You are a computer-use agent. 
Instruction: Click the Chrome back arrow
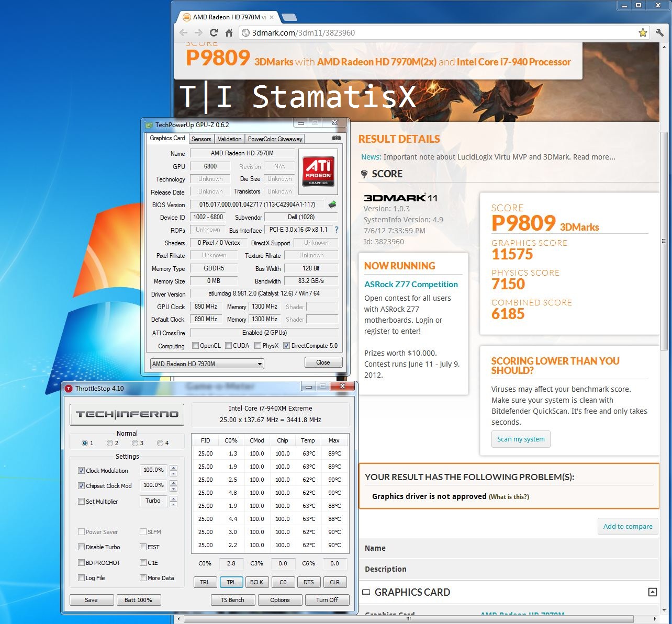coord(183,32)
